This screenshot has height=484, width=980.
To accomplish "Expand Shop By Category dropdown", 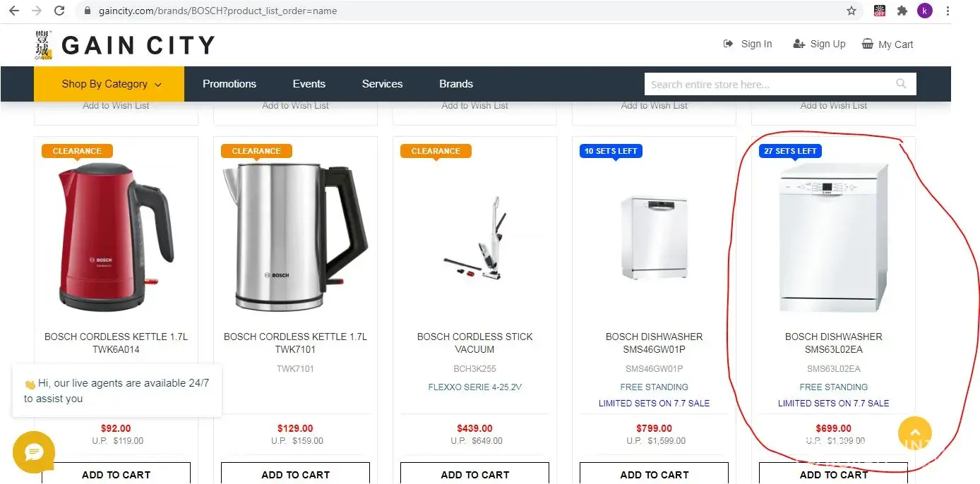I will 109,84.
